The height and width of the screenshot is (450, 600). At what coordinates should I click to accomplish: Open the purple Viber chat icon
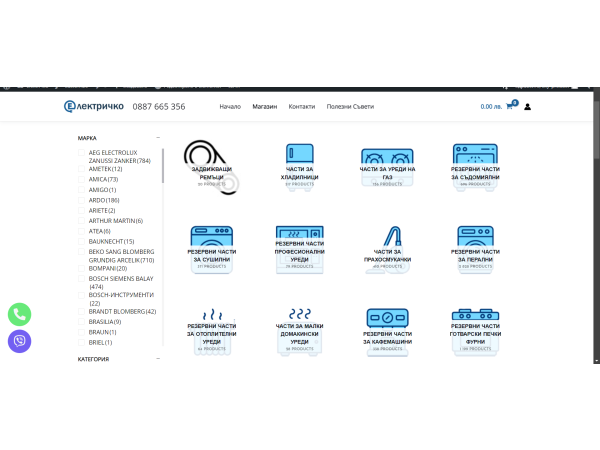pyautogui.click(x=19, y=341)
